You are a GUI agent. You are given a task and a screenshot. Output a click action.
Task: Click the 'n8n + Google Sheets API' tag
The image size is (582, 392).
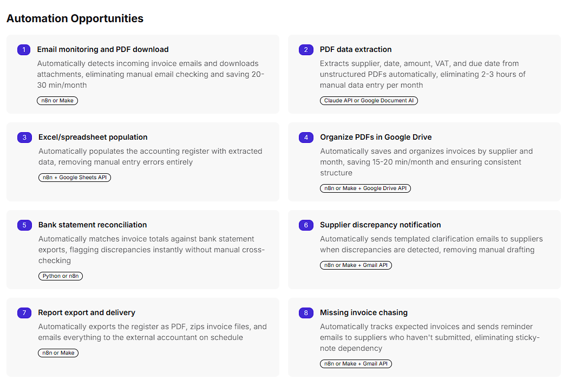point(75,178)
